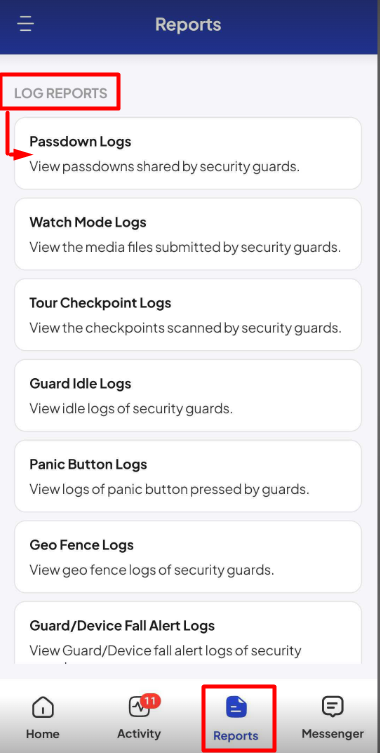Open the hamburger menu icon

pyautogui.click(x=25, y=24)
